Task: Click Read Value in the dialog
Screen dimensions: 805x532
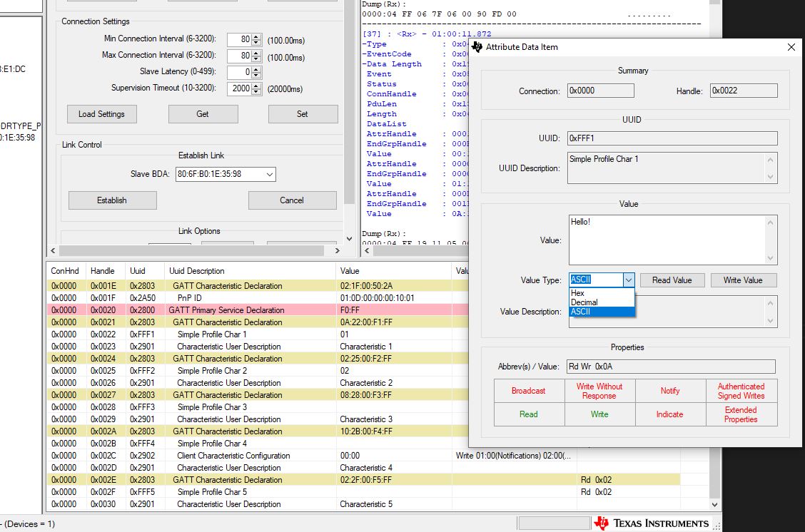Action: (x=672, y=280)
